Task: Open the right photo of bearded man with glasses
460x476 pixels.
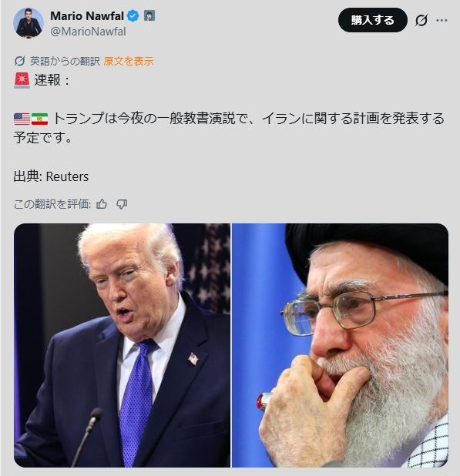Action: 340,346
